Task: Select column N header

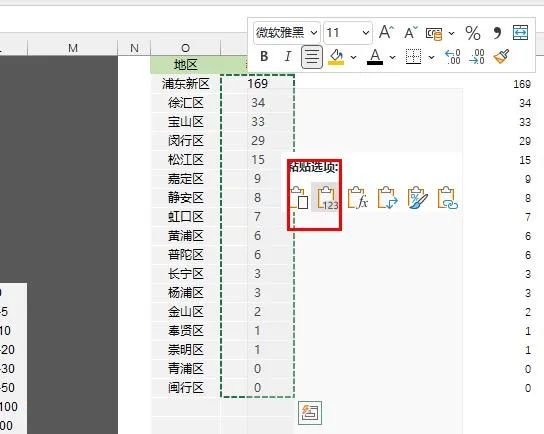Action: [x=134, y=48]
